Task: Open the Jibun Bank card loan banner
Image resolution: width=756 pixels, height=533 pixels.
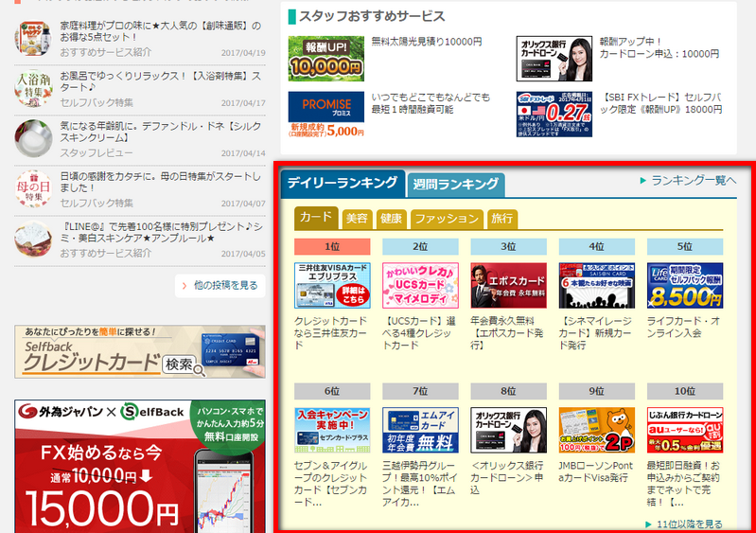Action: pyautogui.click(x=684, y=430)
